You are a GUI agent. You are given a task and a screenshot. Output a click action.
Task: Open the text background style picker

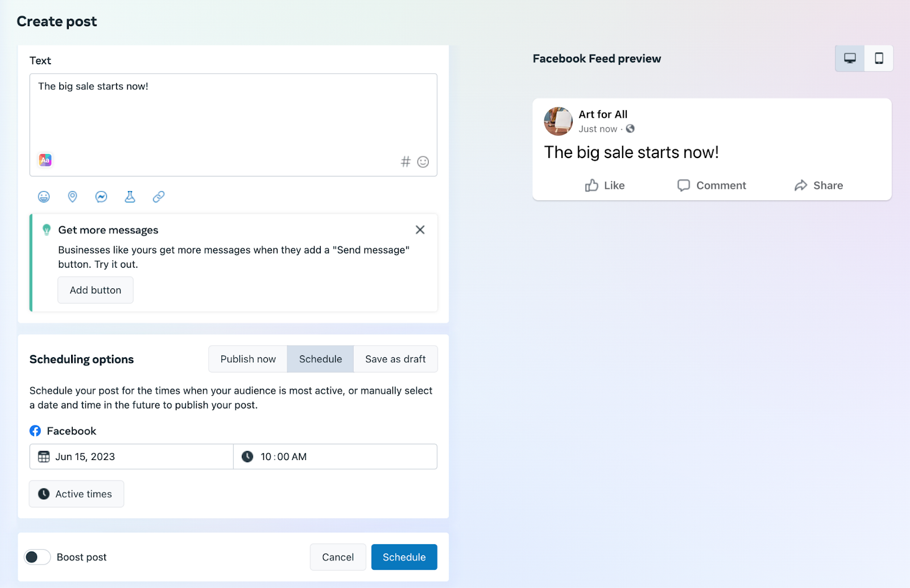[x=45, y=160]
